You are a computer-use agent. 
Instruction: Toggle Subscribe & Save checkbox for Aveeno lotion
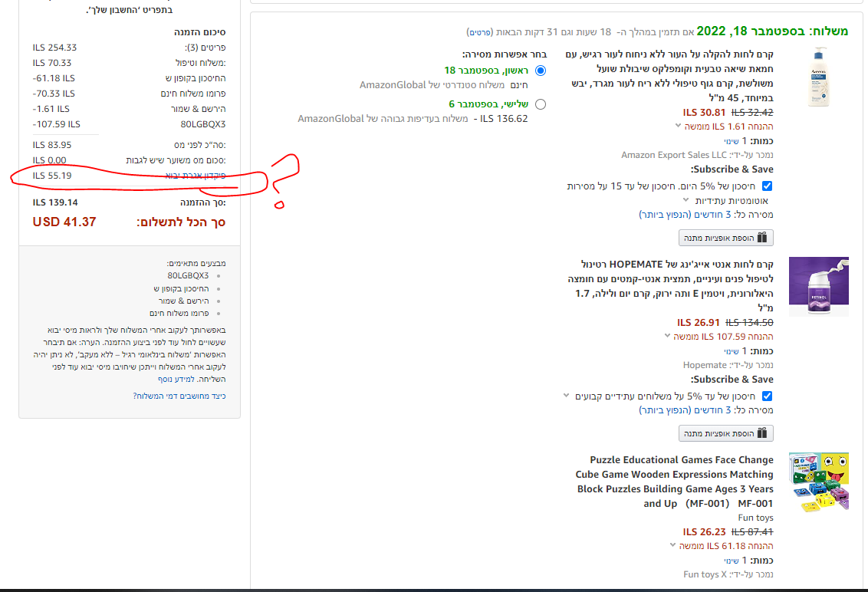tap(768, 186)
